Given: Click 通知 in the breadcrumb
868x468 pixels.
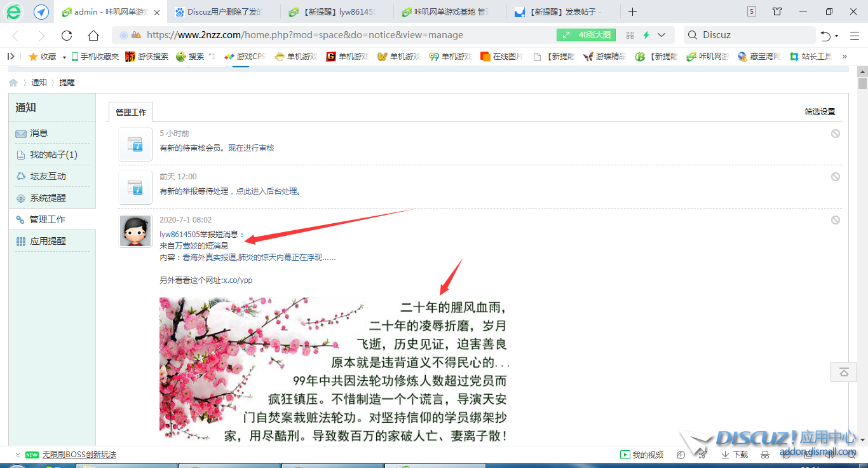Looking at the screenshot, I should pyautogui.click(x=39, y=83).
